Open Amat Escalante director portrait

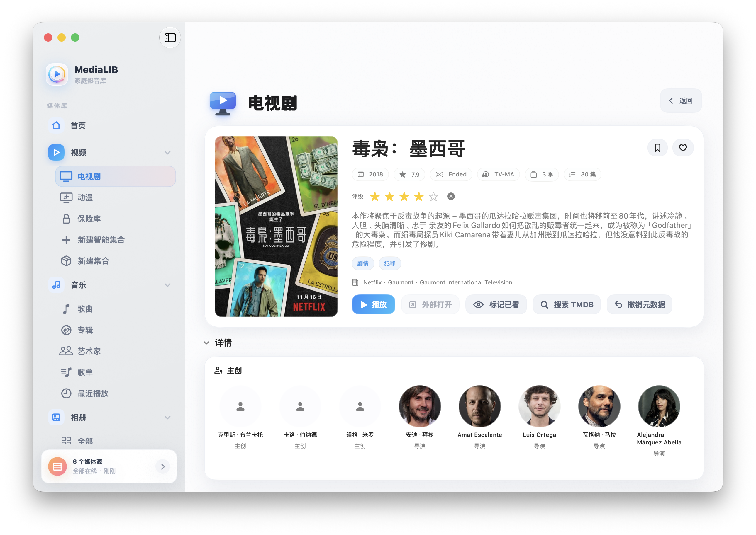click(x=480, y=406)
